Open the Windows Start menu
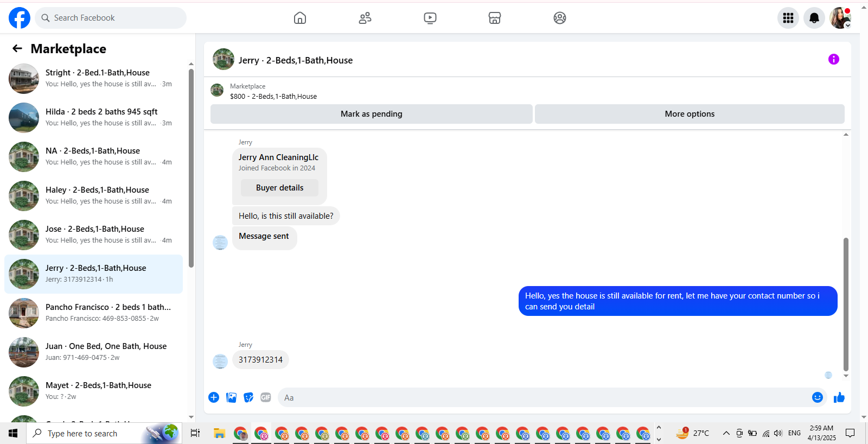Screen dimensions: 868x444 tap(13, 433)
